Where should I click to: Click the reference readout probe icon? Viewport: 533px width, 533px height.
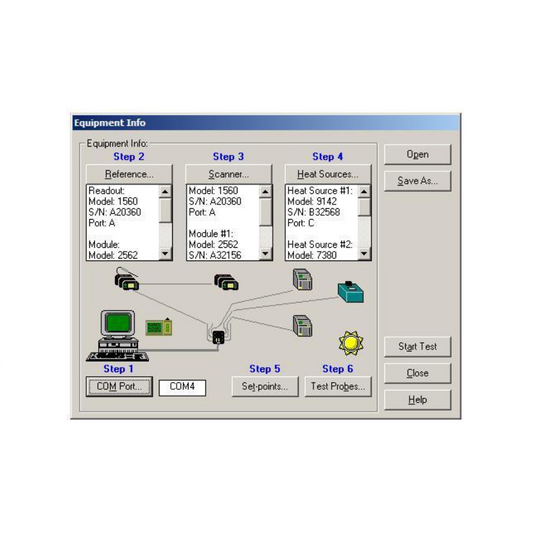coord(126,279)
